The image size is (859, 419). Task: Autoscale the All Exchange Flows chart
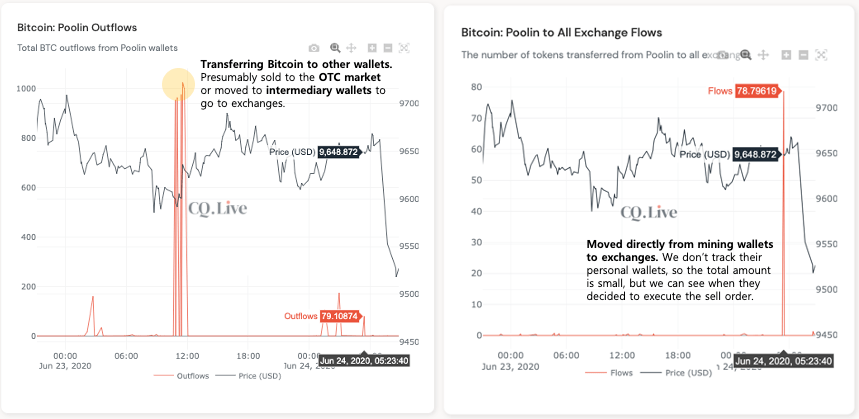click(821, 55)
